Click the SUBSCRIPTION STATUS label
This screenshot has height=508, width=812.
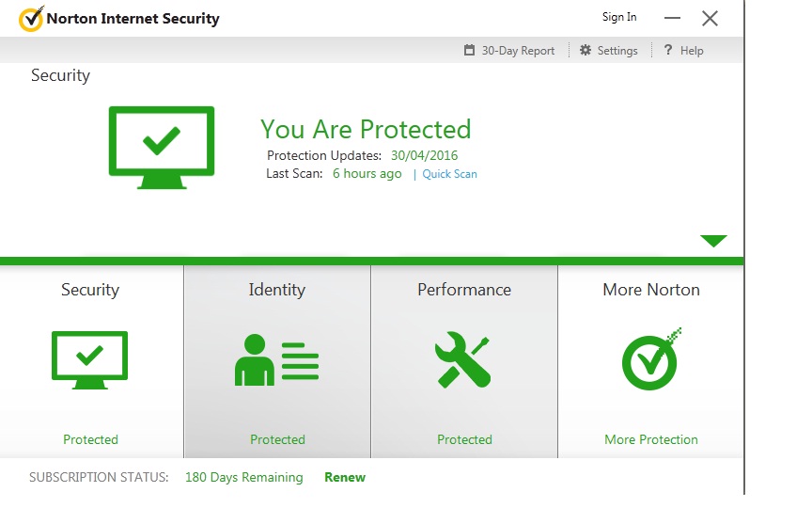tap(99, 477)
